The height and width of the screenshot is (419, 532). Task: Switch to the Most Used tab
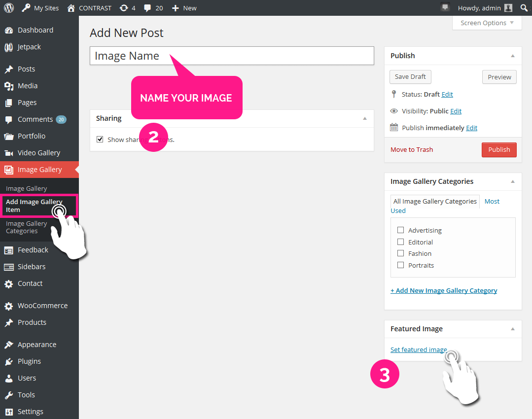point(492,201)
